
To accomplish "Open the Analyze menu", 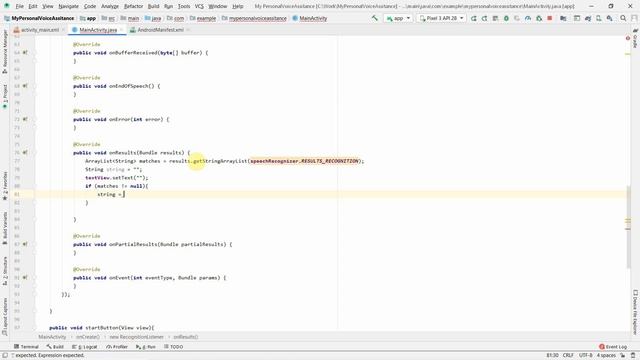I will (109, 6).
